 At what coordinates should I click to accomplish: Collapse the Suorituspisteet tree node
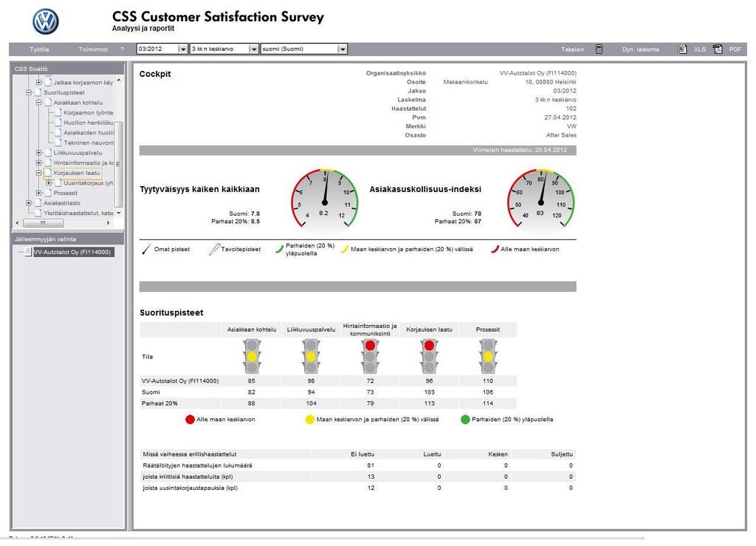[29, 92]
